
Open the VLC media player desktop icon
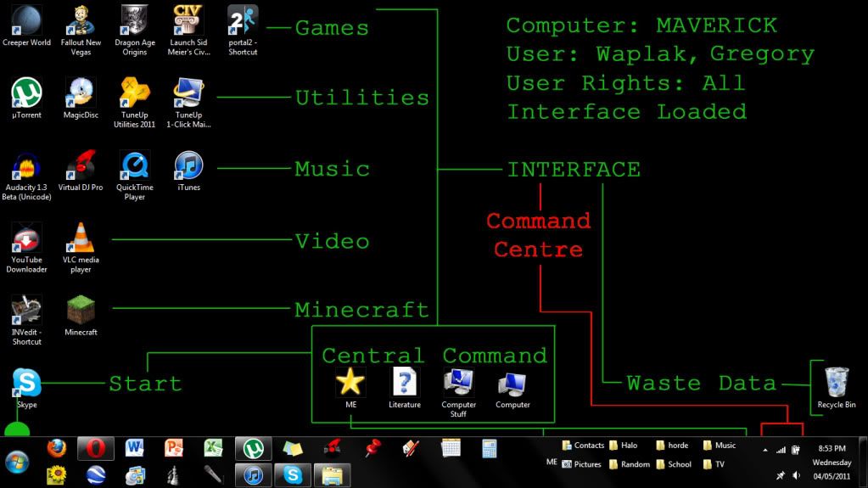pyautogui.click(x=81, y=248)
